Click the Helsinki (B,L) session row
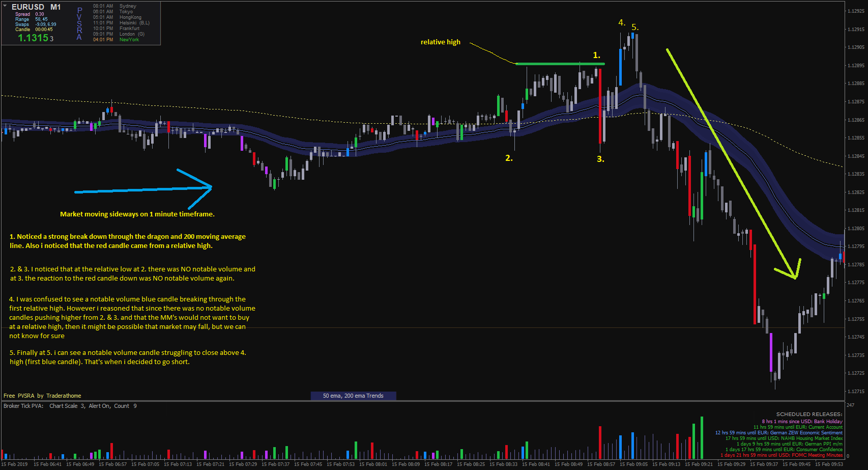 point(122,23)
